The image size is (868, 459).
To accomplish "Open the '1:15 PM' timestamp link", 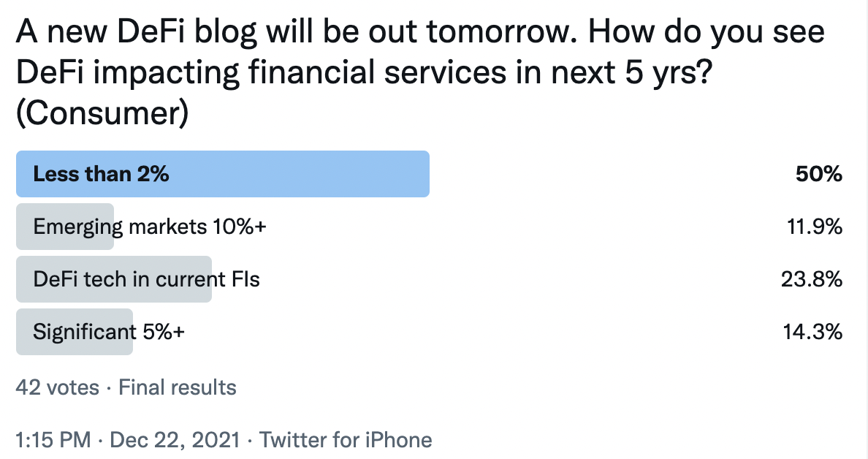I will [x=53, y=440].
